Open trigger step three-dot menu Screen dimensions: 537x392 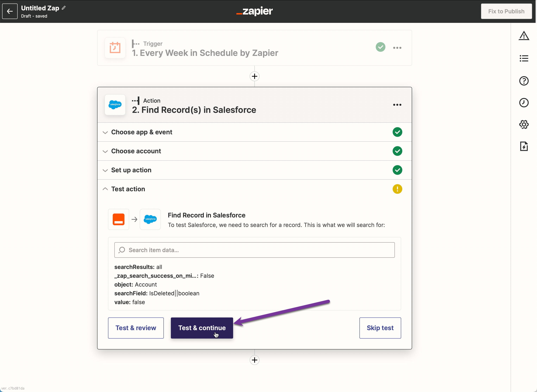coord(397,48)
